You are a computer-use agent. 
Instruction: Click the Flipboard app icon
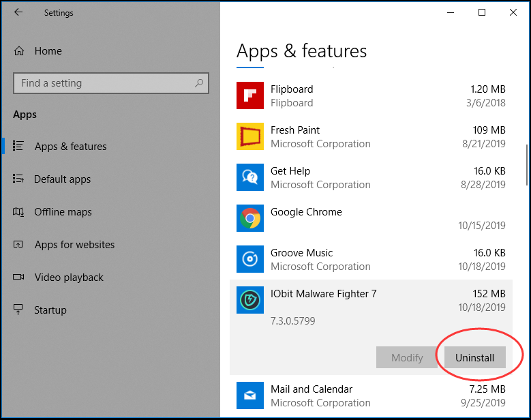click(x=250, y=95)
